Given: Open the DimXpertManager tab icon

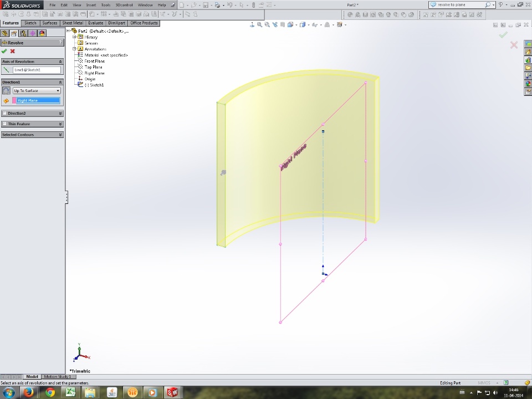Looking at the screenshot, I should [x=33, y=33].
